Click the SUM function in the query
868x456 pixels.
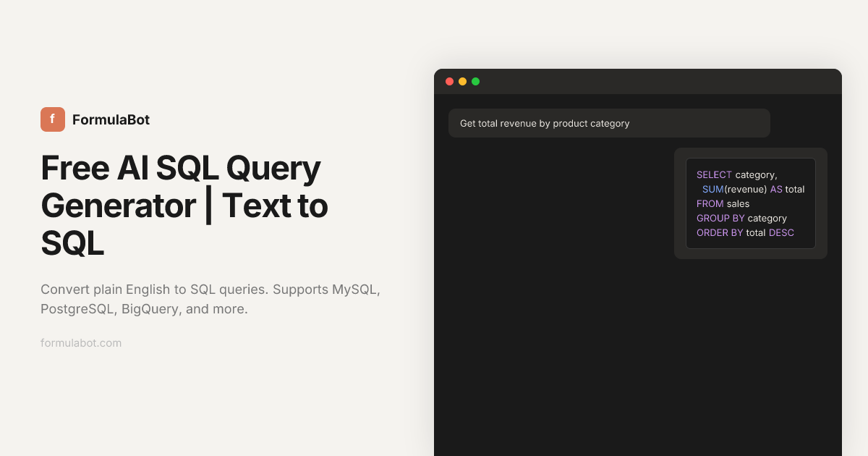click(712, 190)
